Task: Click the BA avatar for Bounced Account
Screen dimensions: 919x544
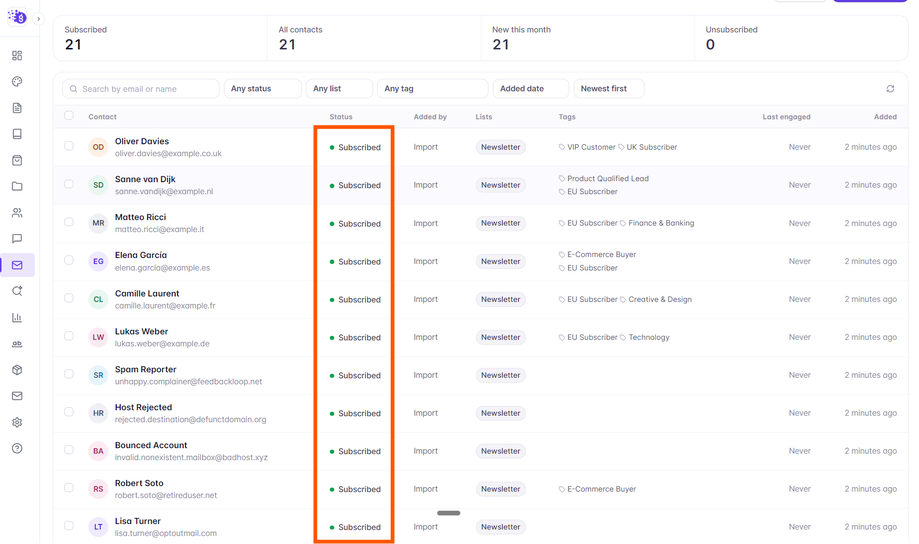Action: pos(98,451)
